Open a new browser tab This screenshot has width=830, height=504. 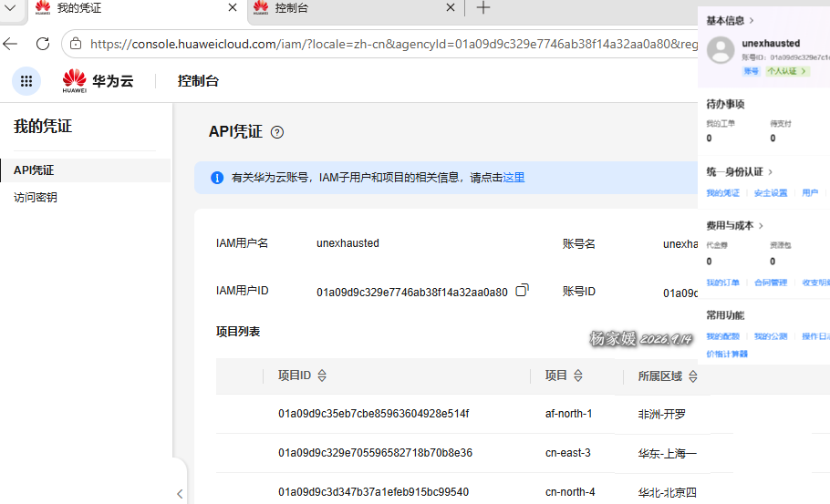point(482,7)
